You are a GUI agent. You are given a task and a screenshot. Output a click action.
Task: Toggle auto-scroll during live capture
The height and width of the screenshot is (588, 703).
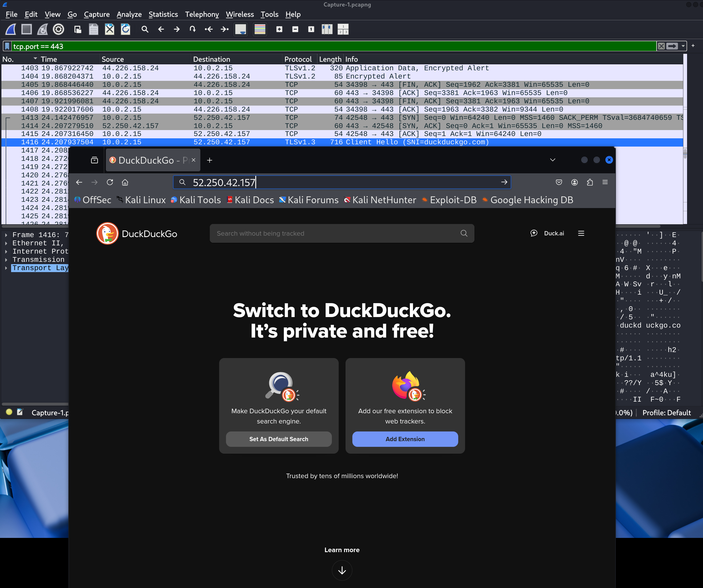click(241, 29)
